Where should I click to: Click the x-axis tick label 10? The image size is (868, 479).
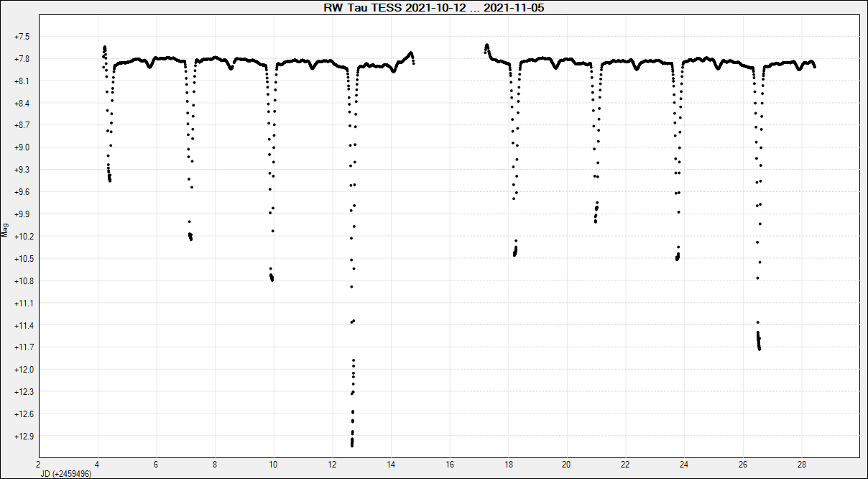(x=273, y=465)
